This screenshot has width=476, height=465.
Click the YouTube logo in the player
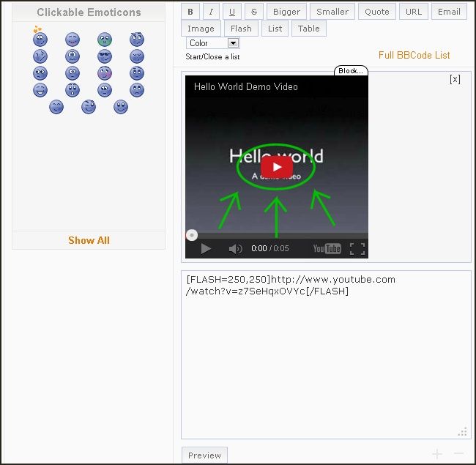pyautogui.click(x=327, y=249)
